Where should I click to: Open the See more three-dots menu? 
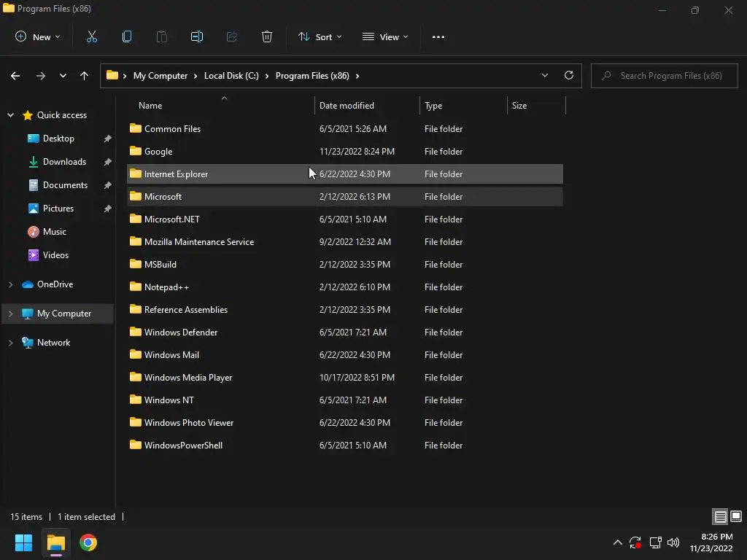[438, 36]
